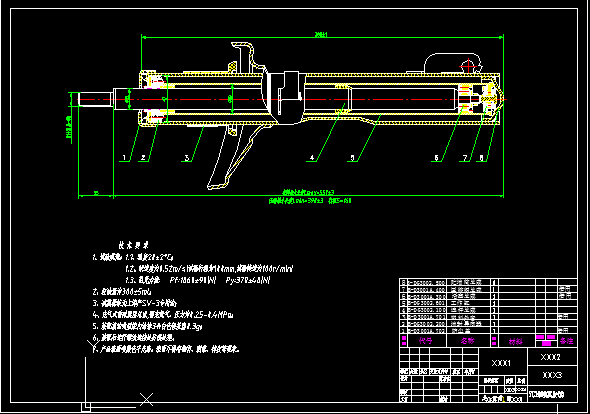Click the top overall length dimension text
The image size is (590, 414).
point(321,35)
